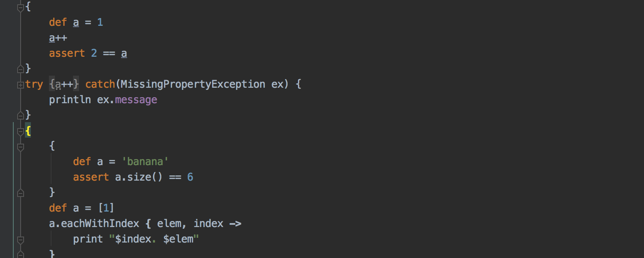The image size is (644, 258).
Task: Collapse the first code block at top brace
Action: coord(20,7)
